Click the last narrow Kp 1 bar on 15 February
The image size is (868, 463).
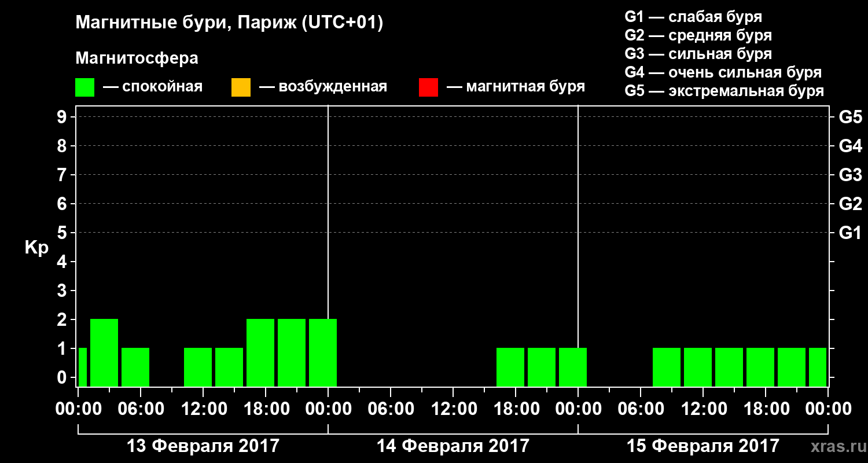click(818, 367)
